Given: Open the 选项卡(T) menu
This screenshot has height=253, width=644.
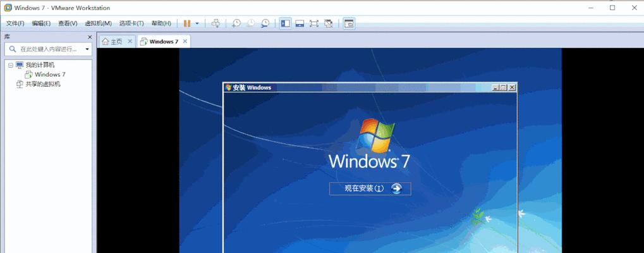Looking at the screenshot, I should click(x=131, y=23).
